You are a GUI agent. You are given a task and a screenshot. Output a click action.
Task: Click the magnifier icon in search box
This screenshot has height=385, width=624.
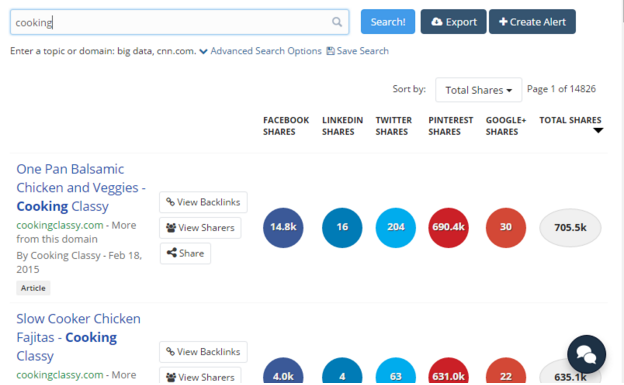[337, 22]
